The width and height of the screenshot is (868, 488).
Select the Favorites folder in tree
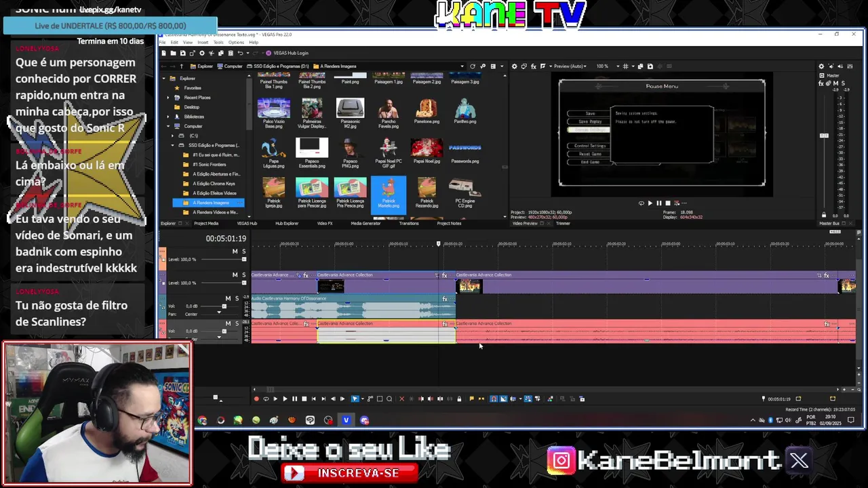point(193,88)
